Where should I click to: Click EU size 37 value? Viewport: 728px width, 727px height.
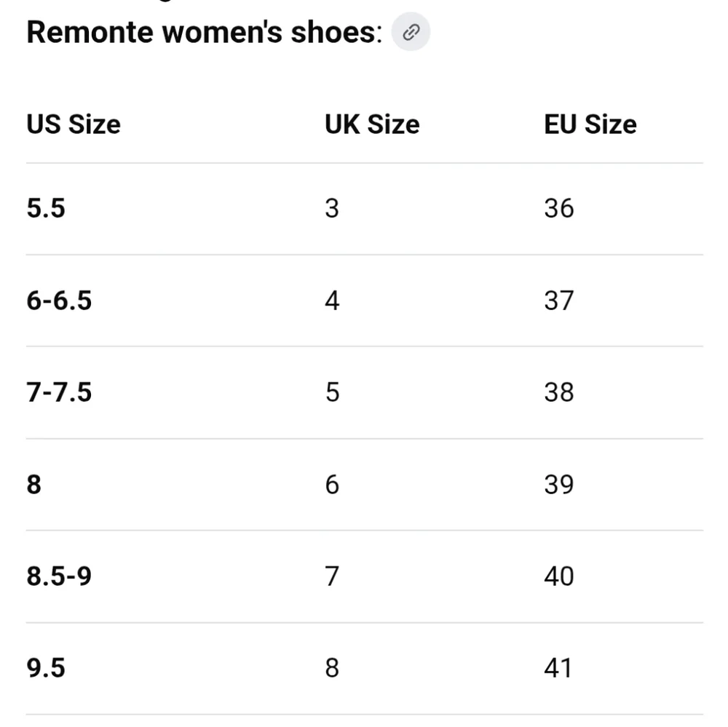pos(558,301)
